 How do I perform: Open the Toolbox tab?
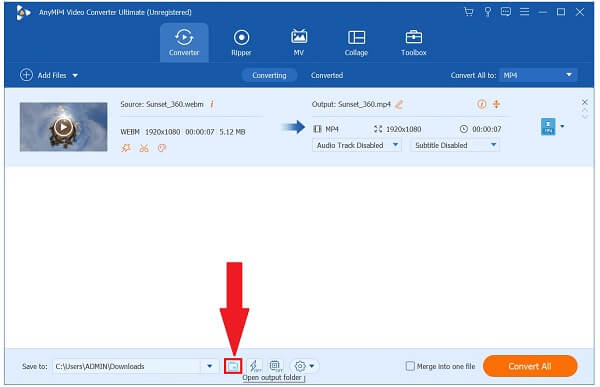pyautogui.click(x=414, y=42)
